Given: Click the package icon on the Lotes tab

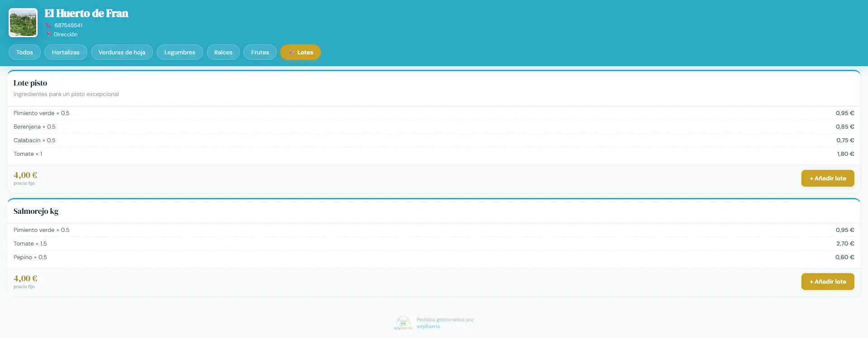Looking at the screenshot, I should pyautogui.click(x=292, y=53).
